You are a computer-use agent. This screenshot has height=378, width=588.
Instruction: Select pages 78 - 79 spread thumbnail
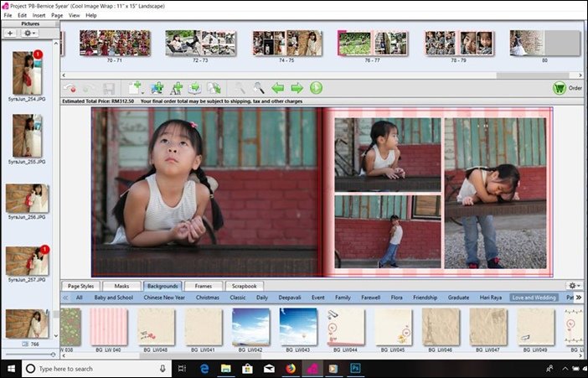(459, 44)
